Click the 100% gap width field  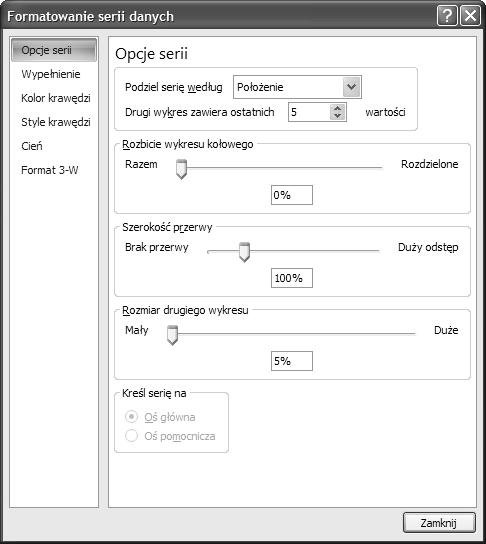coord(292,278)
